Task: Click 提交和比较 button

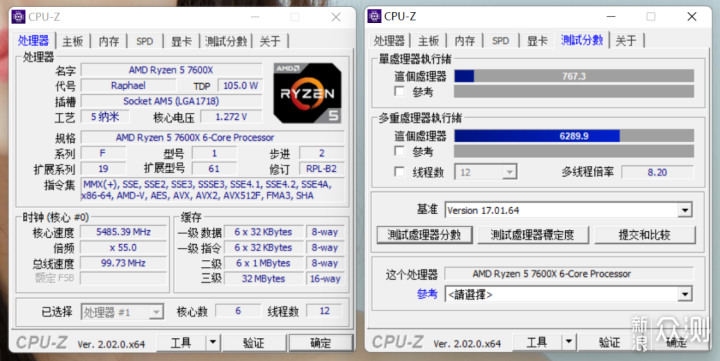Action: coord(645,235)
